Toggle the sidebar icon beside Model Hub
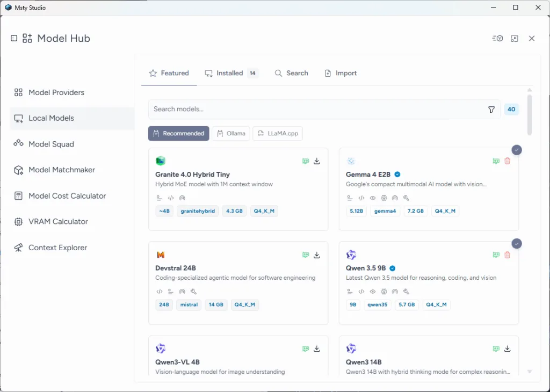 coord(14,38)
